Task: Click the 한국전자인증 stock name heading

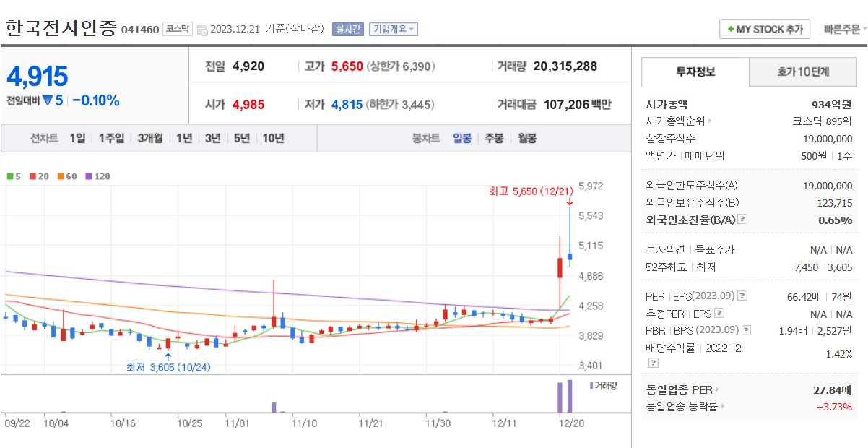Action: click(x=61, y=27)
